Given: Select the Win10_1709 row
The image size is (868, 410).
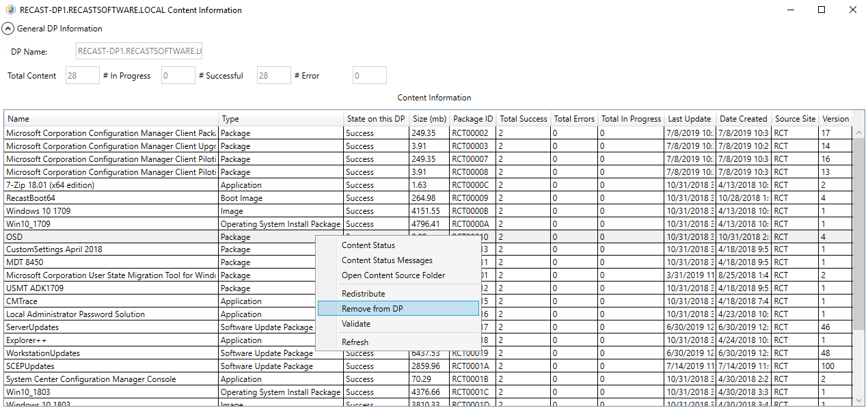Looking at the screenshot, I should [x=429, y=224].
